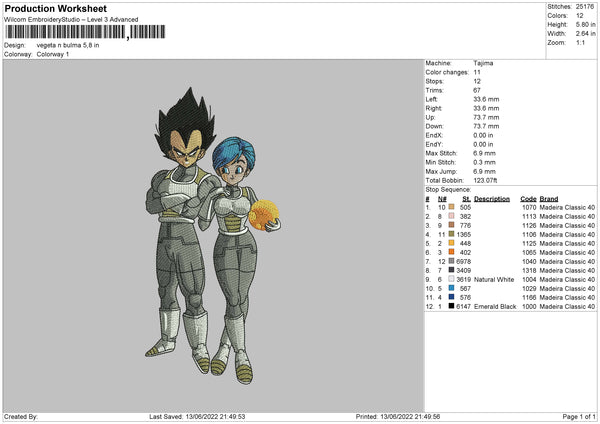The height and width of the screenshot is (424, 600).
Task: Select stitch count '6147' in stop 12
Action: click(463, 307)
